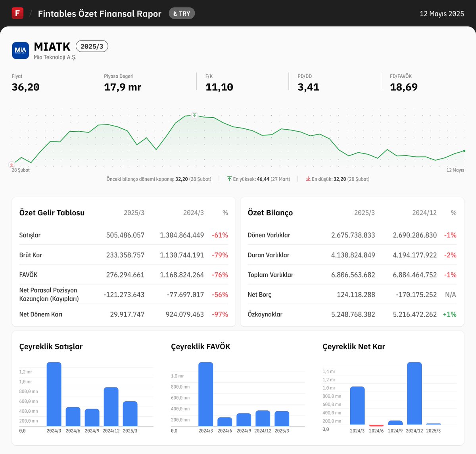The image size is (476, 454).
Task: Open the 2025/3 period dropdown next to MIATK
Action: coord(92,46)
